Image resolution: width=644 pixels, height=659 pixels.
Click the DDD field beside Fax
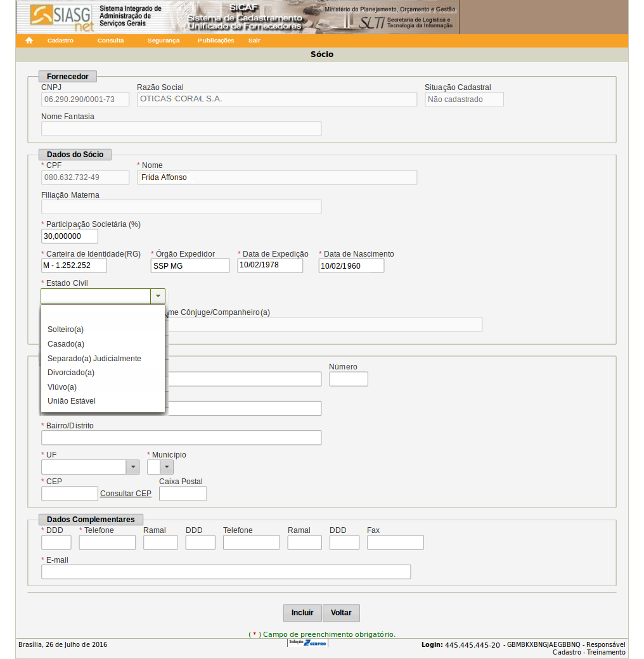click(344, 542)
